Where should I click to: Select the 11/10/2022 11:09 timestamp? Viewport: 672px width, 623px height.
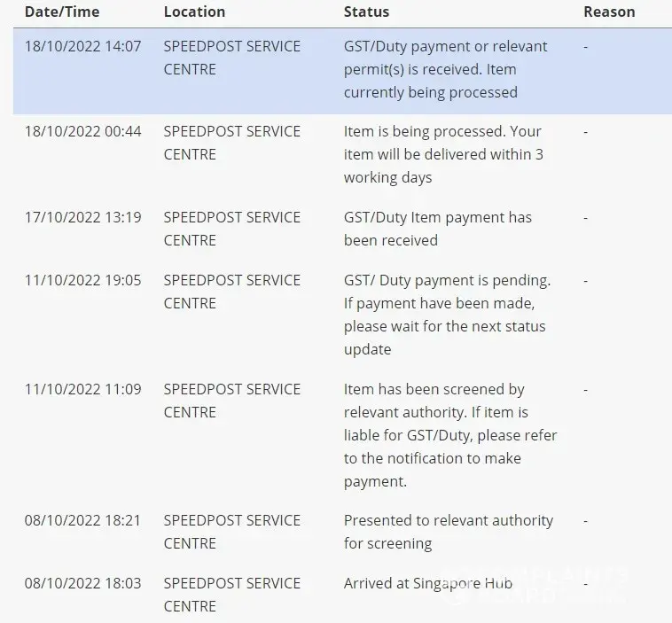tap(82, 389)
